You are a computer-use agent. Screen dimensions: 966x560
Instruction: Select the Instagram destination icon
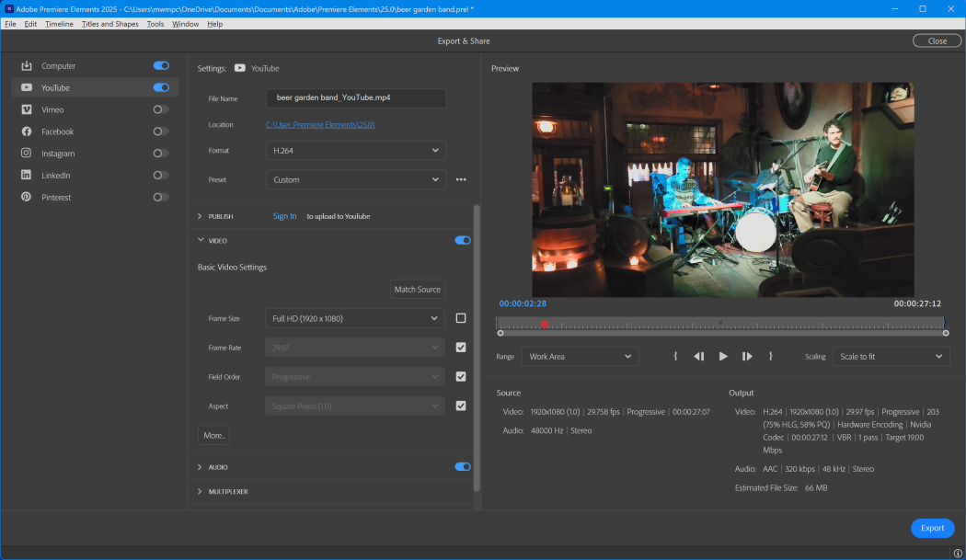27,154
